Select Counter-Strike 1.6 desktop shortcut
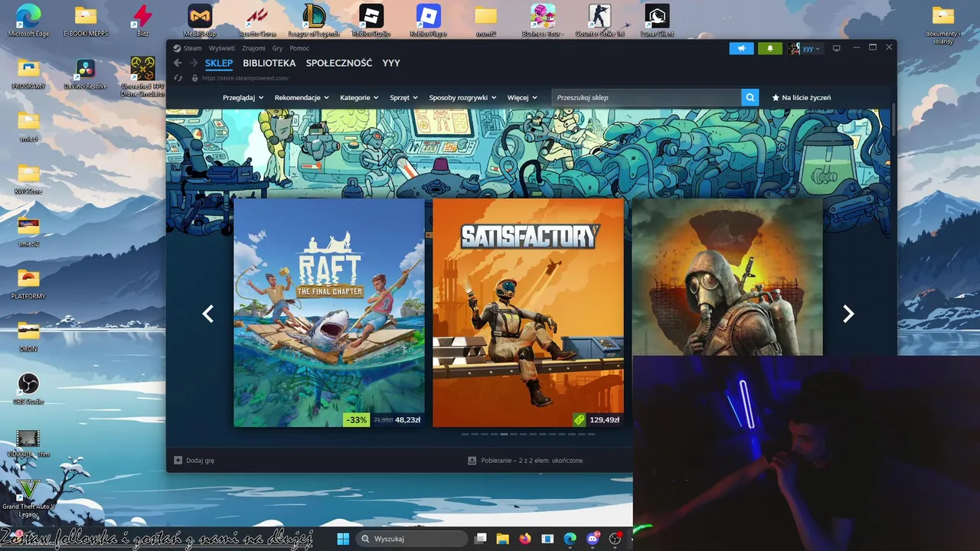The height and width of the screenshot is (551, 980). [x=599, y=21]
